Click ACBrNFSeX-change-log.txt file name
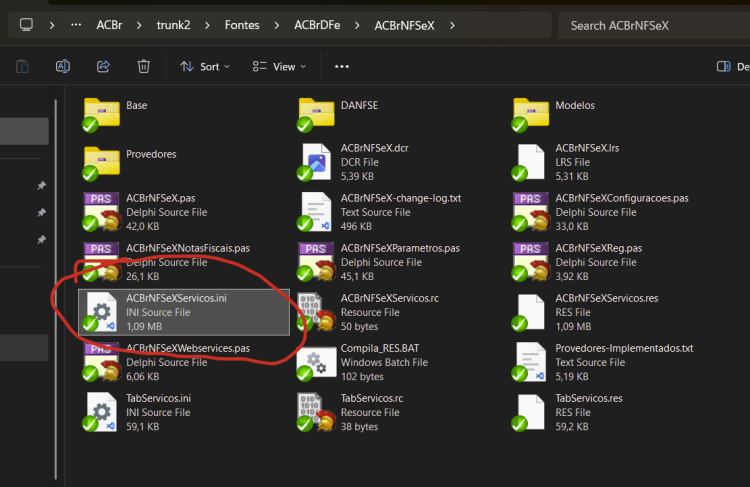750x487 pixels. (401, 198)
